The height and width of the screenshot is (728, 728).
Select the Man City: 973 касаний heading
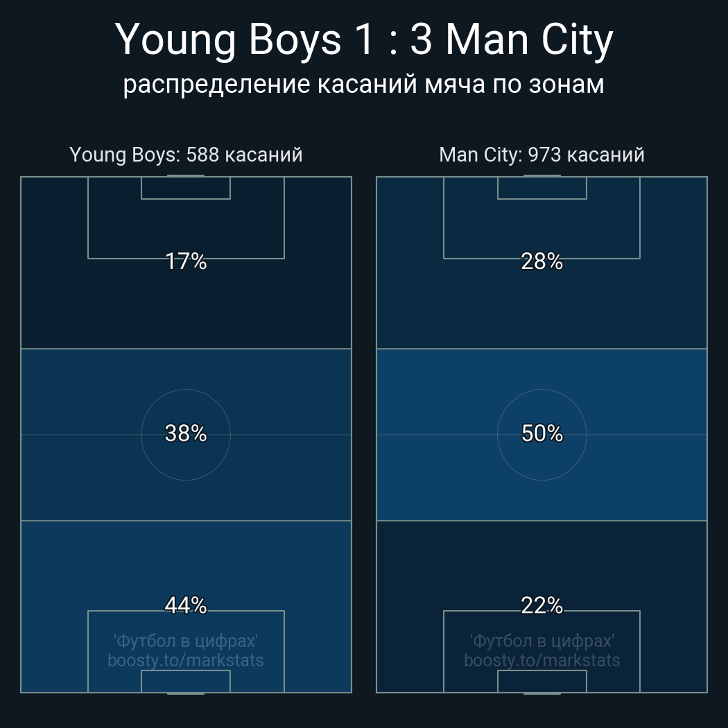[541, 155]
